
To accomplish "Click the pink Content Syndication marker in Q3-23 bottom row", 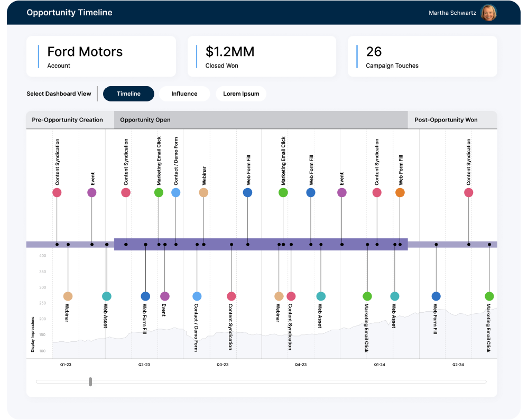I will [231, 296].
